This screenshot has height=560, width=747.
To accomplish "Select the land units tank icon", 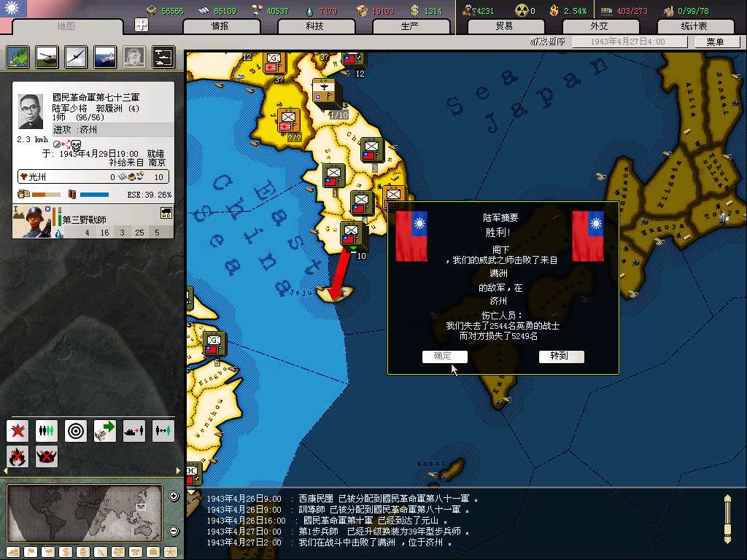I will click(x=47, y=57).
